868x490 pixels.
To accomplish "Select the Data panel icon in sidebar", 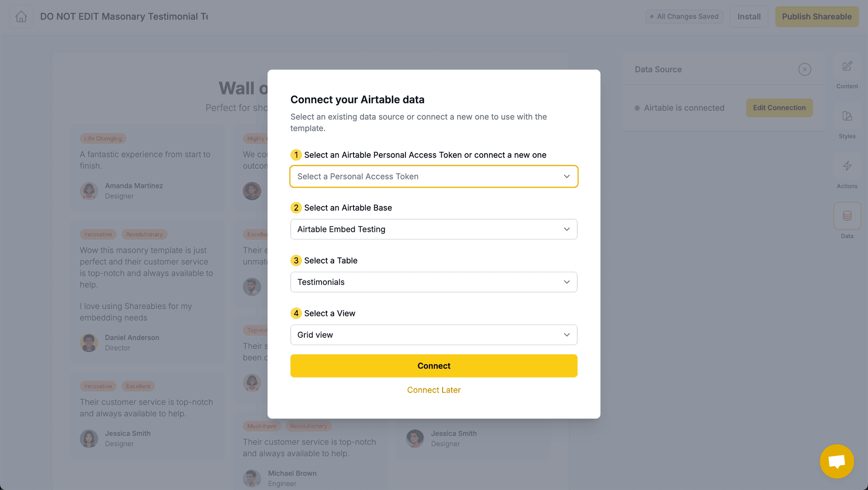I will [x=847, y=216].
